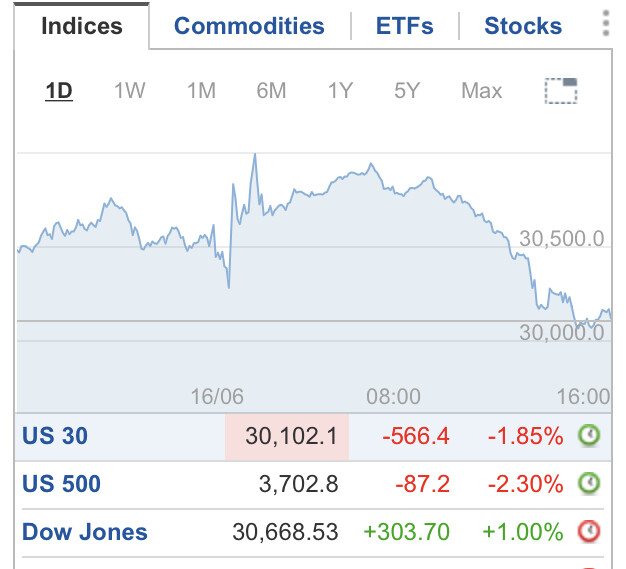Switch chart to 5Y range
Image resolution: width=626 pixels, height=569 pixels.
(407, 91)
